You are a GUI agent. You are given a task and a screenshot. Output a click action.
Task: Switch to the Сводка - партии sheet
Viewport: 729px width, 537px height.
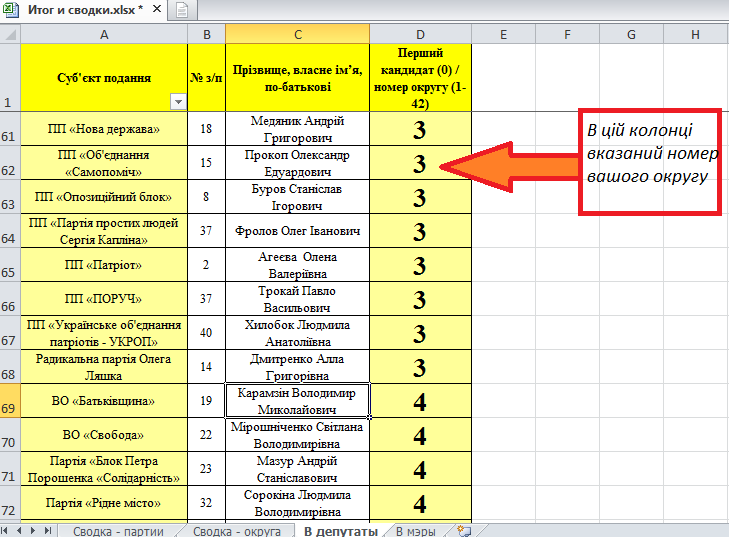coord(118,531)
